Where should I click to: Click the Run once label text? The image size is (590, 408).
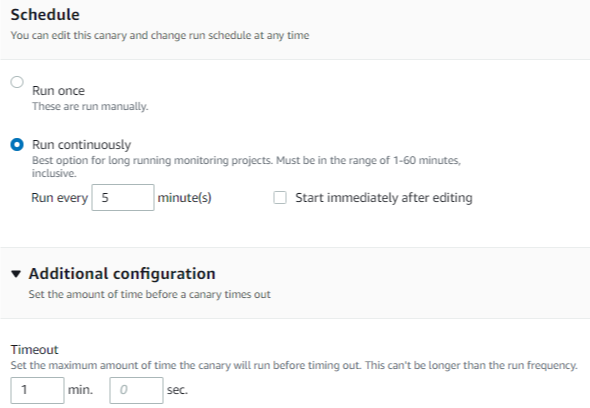coord(58,91)
